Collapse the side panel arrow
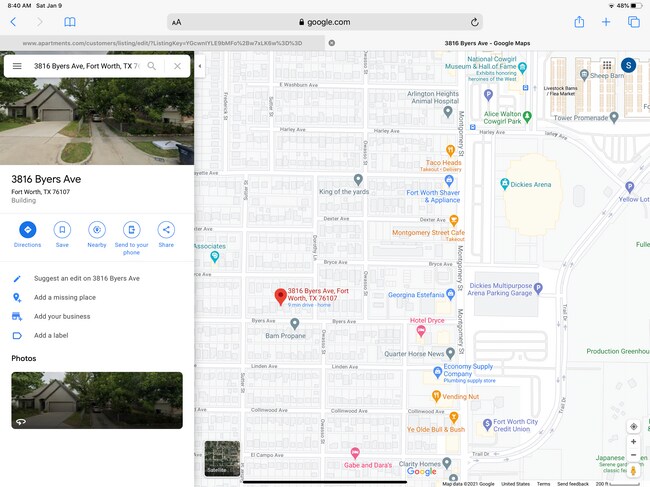The width and height of the screenshot is (650, 487). click(x=199, y=66)
